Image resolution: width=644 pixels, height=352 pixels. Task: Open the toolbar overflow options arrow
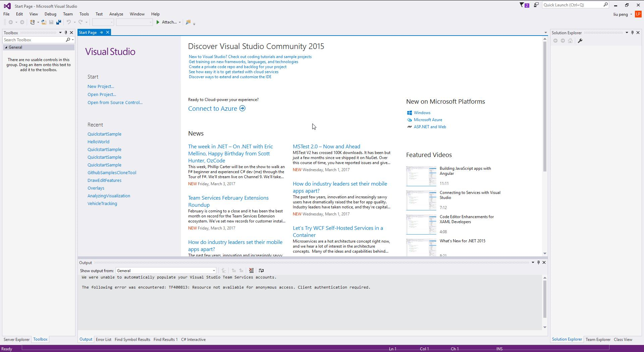pyautogui.click(x=194, y=23)
